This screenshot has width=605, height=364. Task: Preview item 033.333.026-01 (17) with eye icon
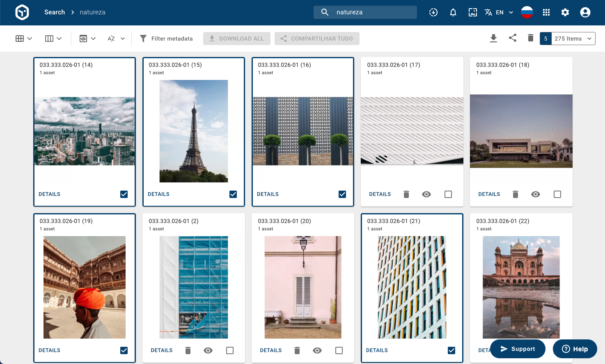tap(426, 194)
